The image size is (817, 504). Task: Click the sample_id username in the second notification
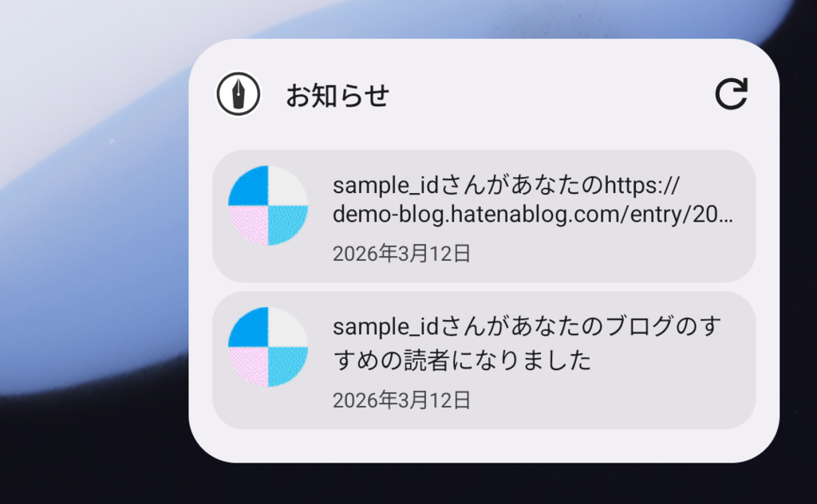[385, 327]
